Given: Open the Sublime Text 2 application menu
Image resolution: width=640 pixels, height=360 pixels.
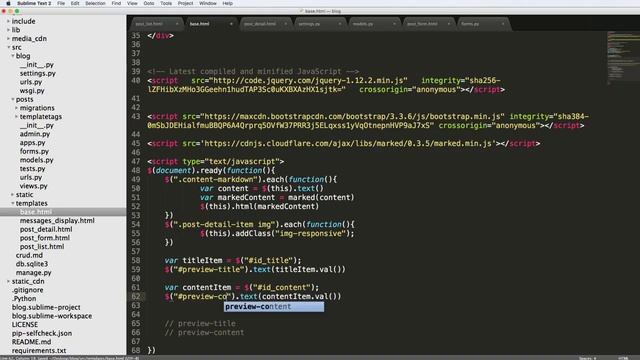Looking at the screenshot, I should [34, 3].
